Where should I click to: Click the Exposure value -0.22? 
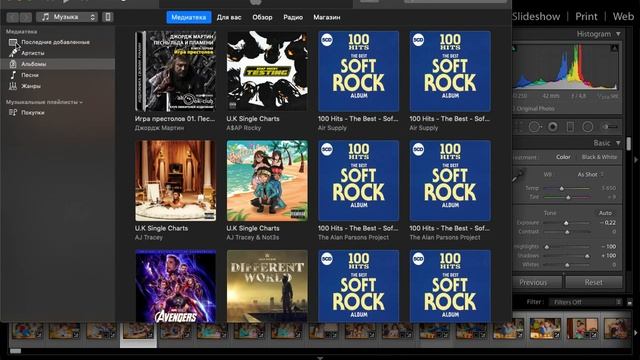(608, 223)
